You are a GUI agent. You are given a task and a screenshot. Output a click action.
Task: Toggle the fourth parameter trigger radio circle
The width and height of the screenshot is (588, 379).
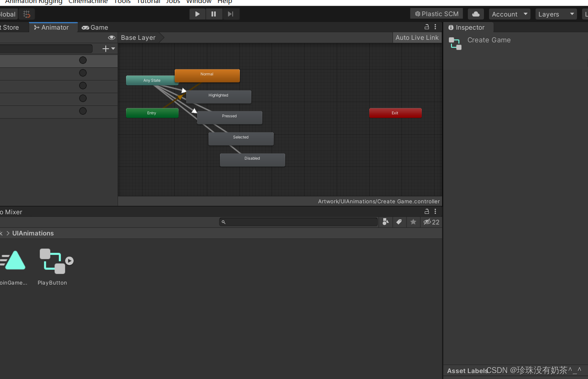[x=83, y=98]
